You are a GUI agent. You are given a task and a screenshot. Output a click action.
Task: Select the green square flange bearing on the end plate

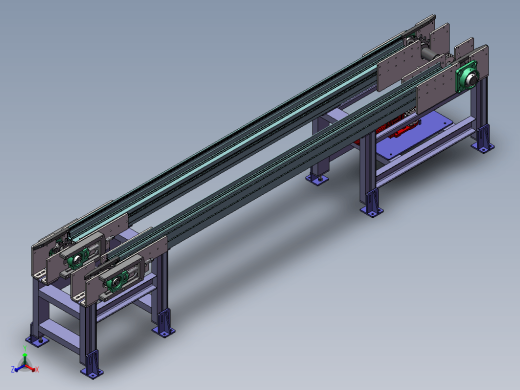[467, 77]
